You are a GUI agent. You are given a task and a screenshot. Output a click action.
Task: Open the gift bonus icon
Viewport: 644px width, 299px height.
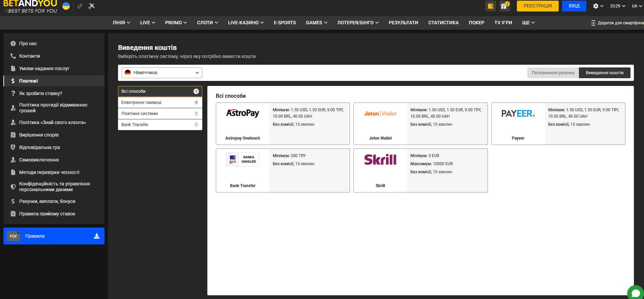(x=504, y=6)
